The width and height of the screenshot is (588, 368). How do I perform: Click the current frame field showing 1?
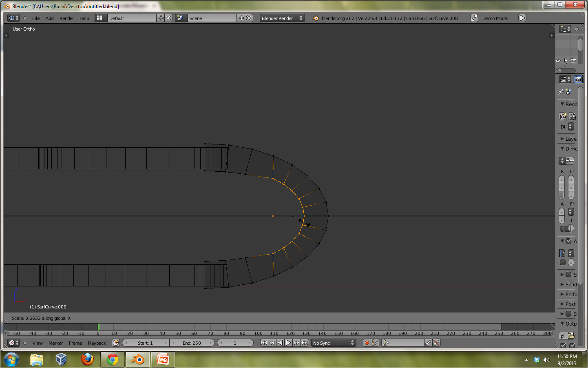[235, 343]
